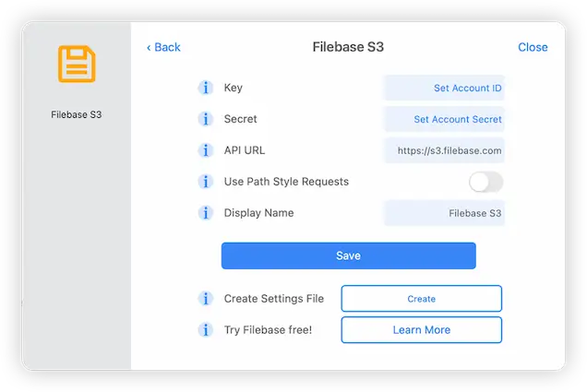
Task: Click the Filebase S3 dialog title
Action: [348, 47]
